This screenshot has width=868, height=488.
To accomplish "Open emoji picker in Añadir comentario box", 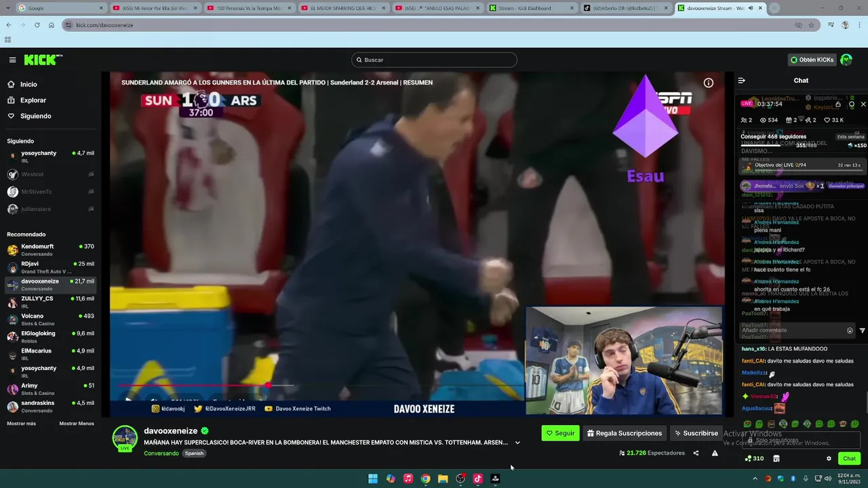I will click(850, 331).
